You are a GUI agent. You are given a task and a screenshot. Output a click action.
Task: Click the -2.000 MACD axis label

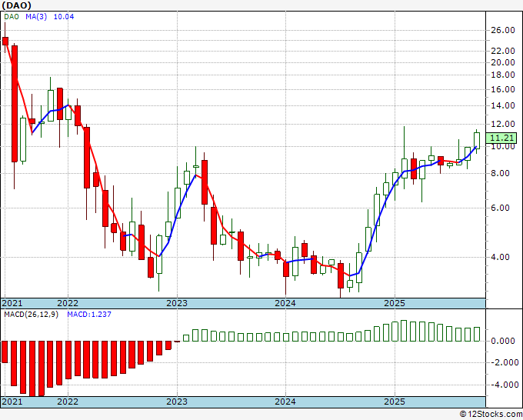pyautogui.click(x=503, y=362)
